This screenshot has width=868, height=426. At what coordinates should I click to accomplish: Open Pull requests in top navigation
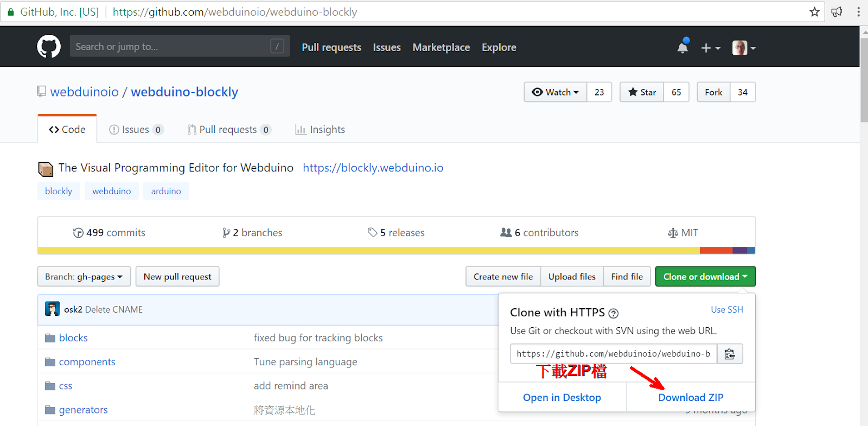point(331,47)
